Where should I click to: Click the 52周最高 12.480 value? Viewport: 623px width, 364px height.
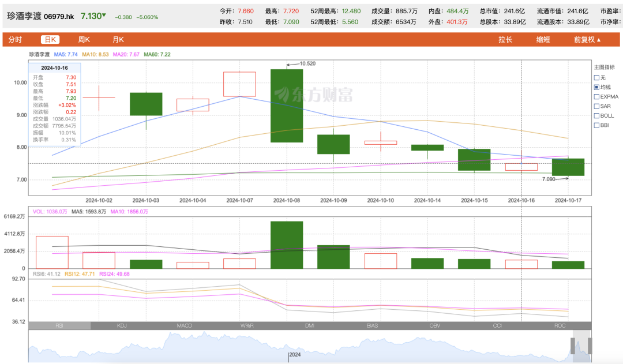[351, 11]
